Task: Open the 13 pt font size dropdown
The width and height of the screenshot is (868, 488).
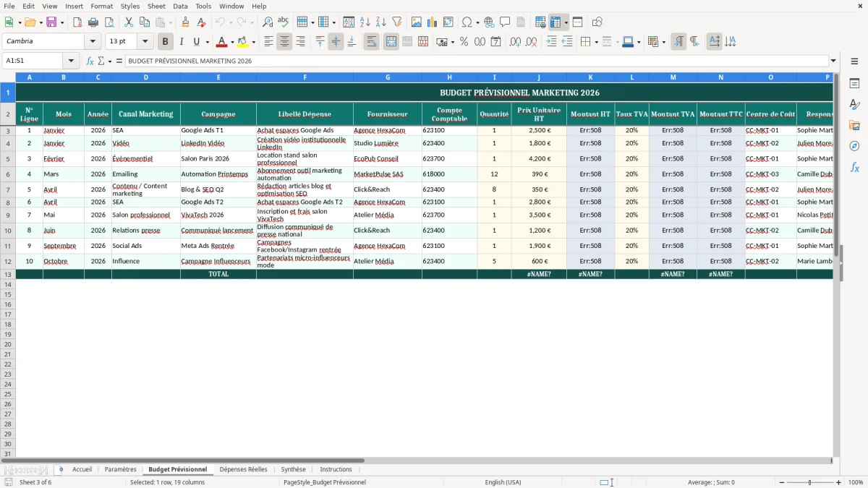Action: pyautogui.click(x=145, y=42)
